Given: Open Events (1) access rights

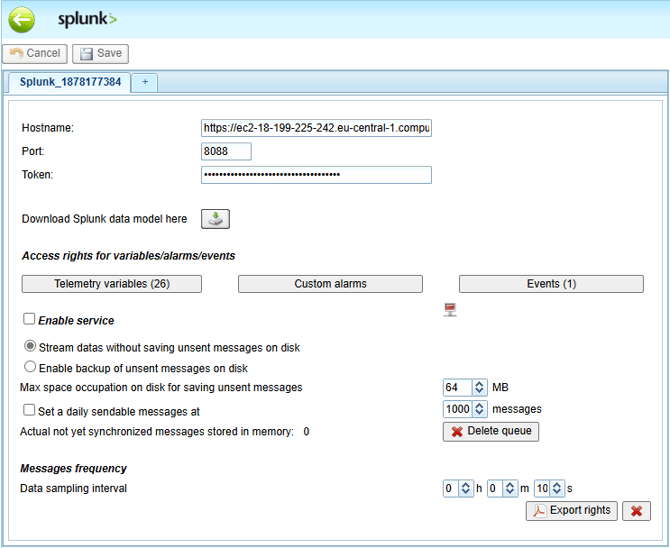Looking at the screenshot, I should tap(551, 284).
